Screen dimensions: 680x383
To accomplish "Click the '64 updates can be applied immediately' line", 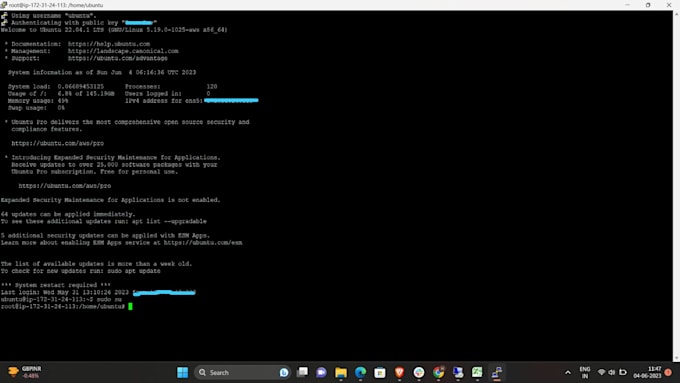I will 68,214.
